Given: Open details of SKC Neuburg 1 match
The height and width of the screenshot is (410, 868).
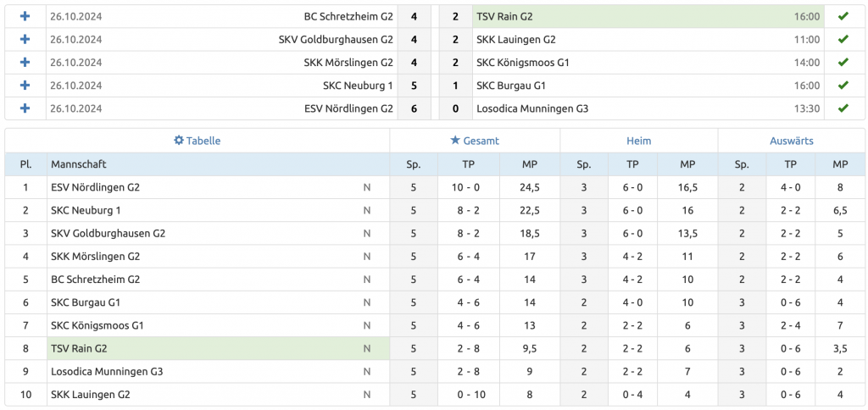Looking at the screenshot, I should [x=25, y=85].
